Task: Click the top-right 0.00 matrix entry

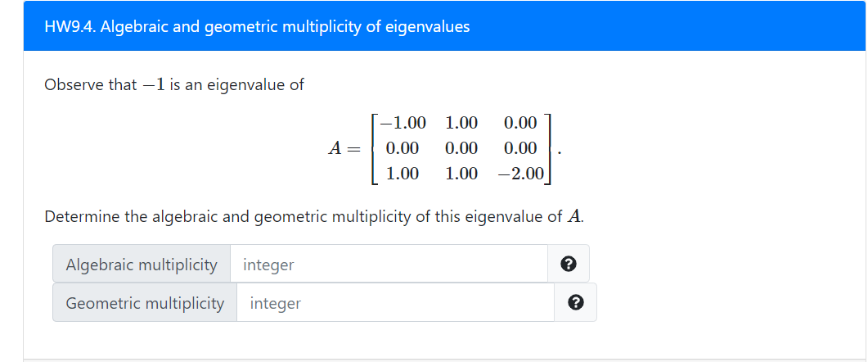Action: [520, 124]
